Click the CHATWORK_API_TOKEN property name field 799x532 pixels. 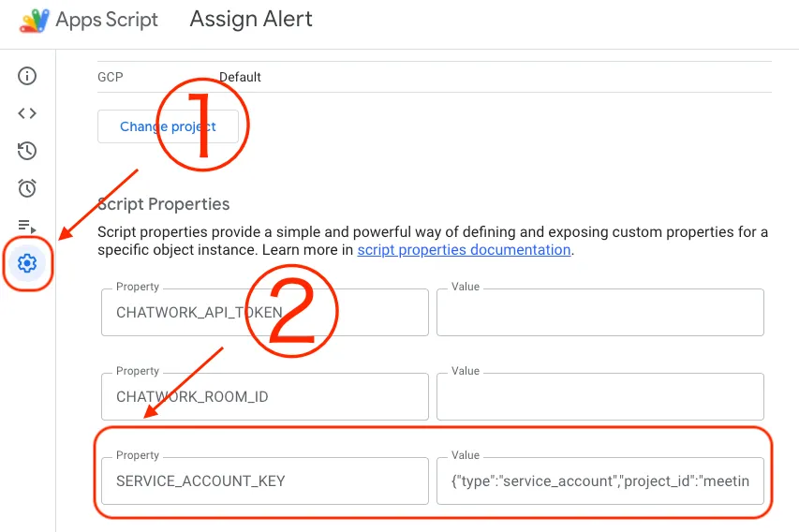pyautogui.click(x=264, y=313)
